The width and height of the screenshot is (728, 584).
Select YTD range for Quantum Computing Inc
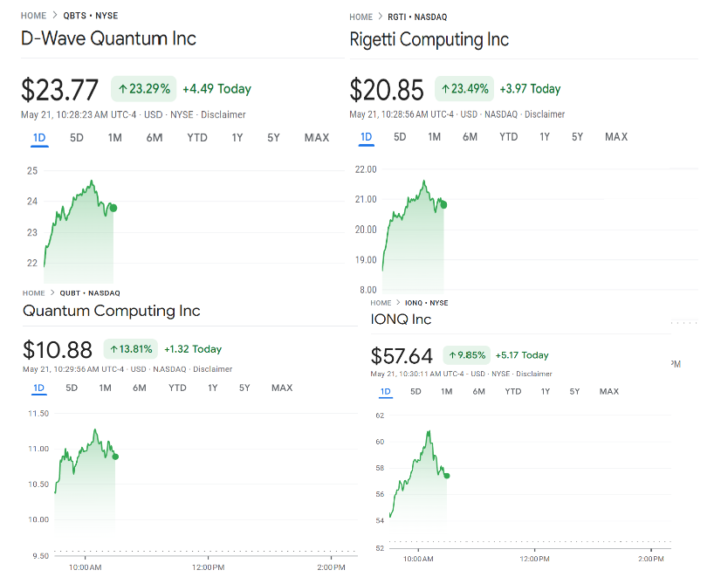tap(177, 388)
